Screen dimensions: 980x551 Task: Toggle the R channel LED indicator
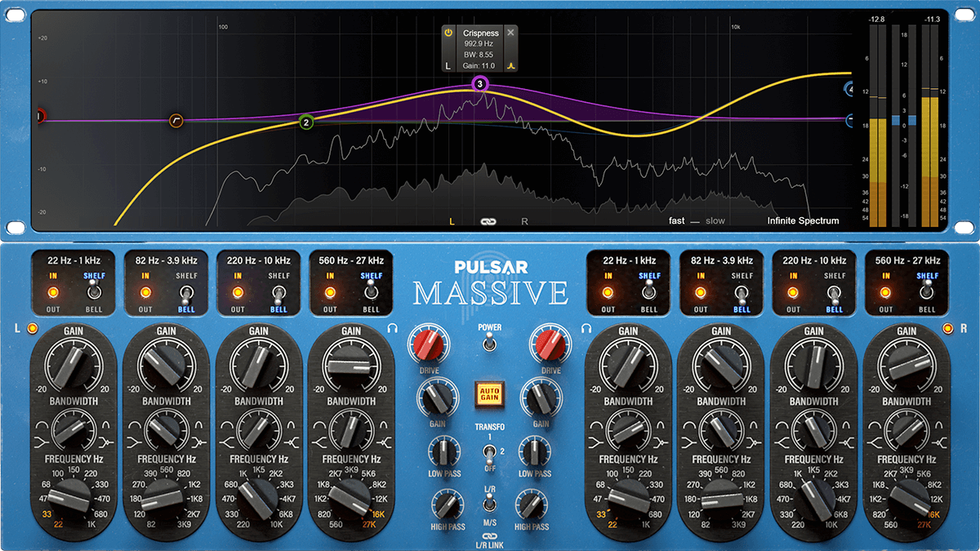click(947, 328)
